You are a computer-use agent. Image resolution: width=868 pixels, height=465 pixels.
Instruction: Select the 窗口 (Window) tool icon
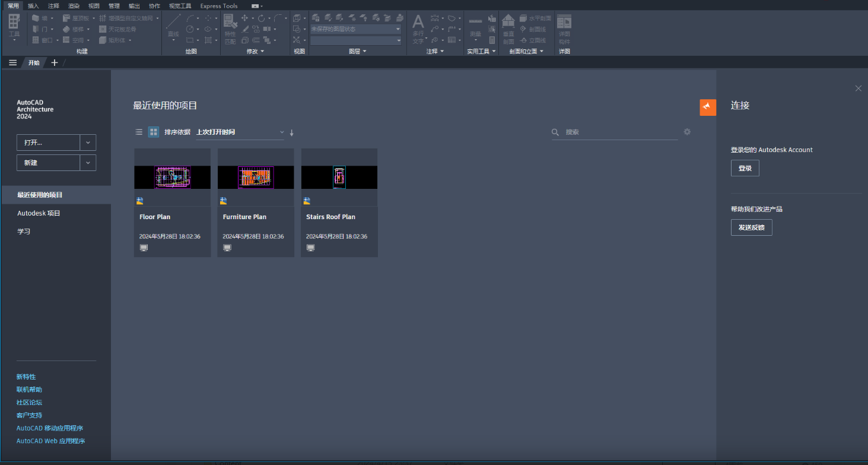(x=36, y=40)
